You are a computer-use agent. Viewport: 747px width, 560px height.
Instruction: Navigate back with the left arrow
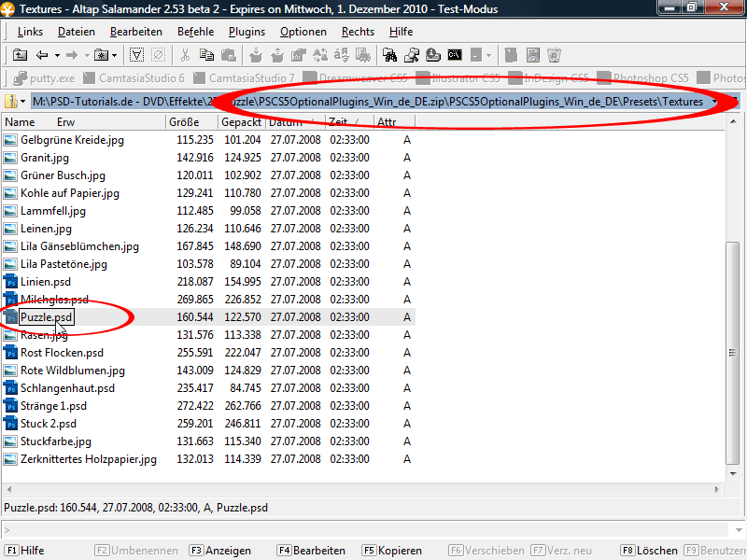tap(42, 55)
